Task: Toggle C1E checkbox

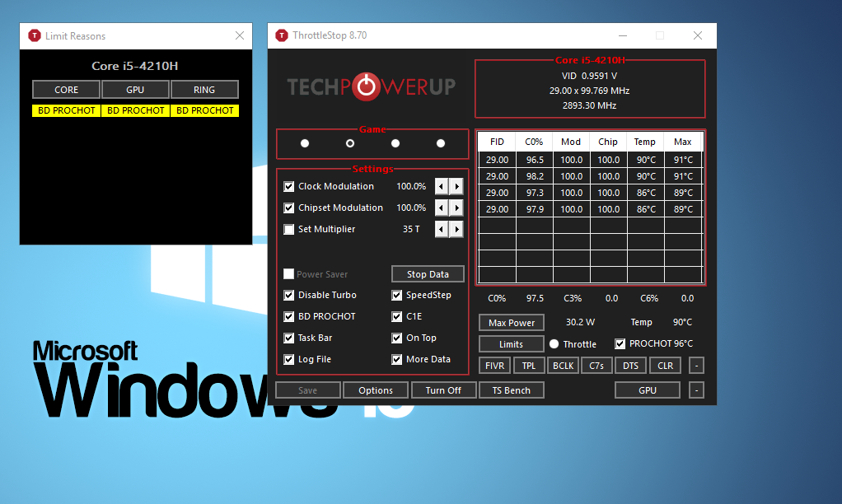Action: tap(397, 317)
